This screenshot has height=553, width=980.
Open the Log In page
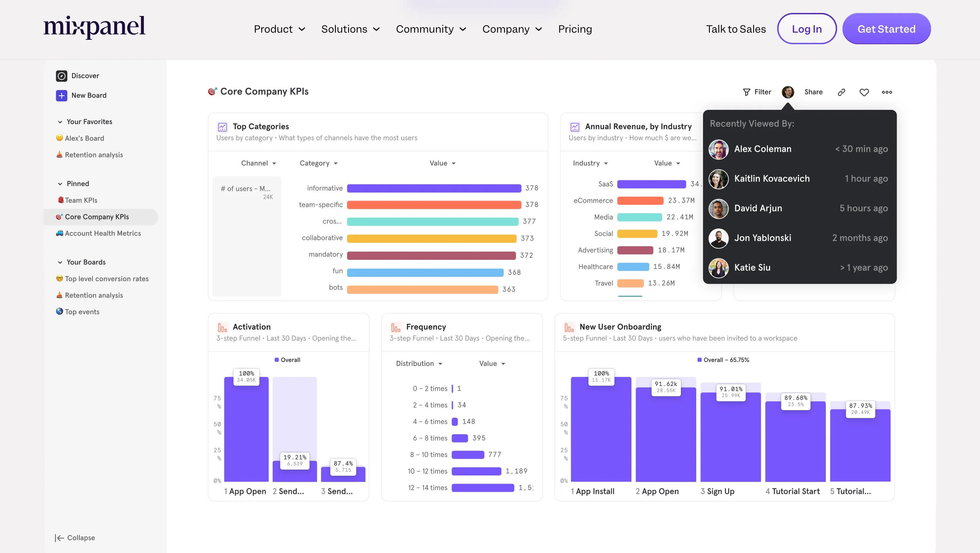coord(806,28)
